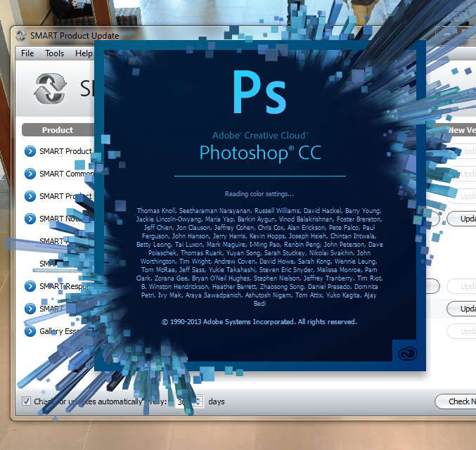Click the 'SMART Product Update' window title text
The height and width of the screenshot is (450, 476).
[75, 36]
